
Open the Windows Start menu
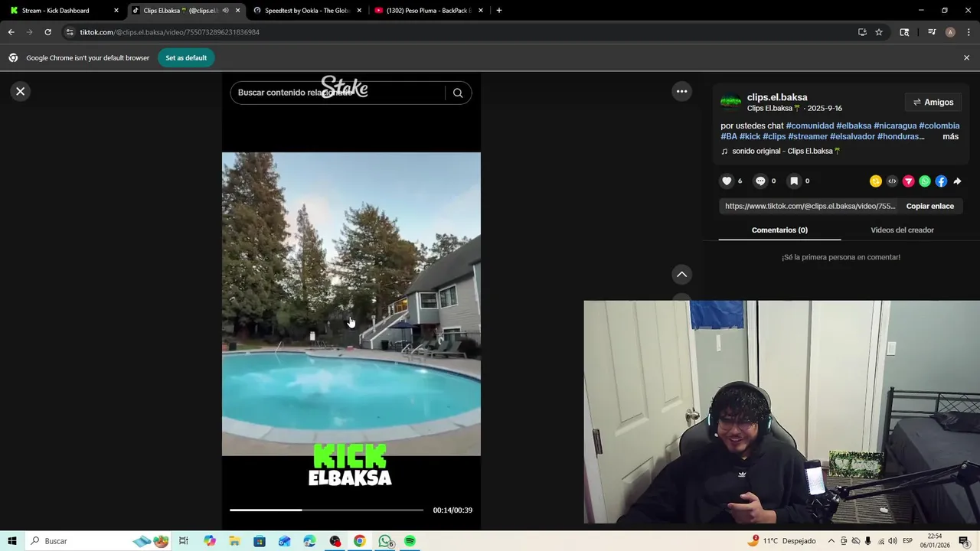(x=12, y=541)
